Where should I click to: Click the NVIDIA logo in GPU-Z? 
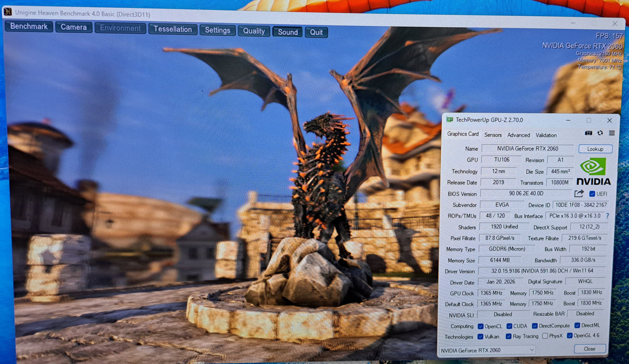coord(594,172)
